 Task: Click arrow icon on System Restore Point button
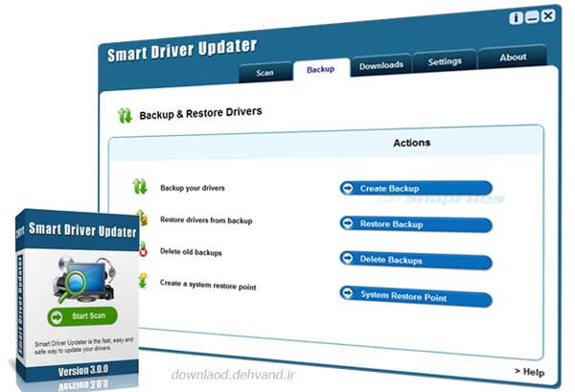[347, 292]
